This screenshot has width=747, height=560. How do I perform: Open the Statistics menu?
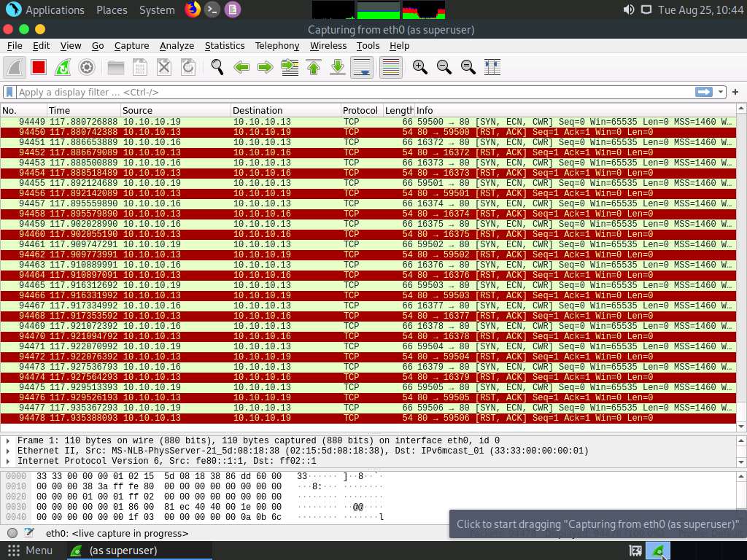225,46
